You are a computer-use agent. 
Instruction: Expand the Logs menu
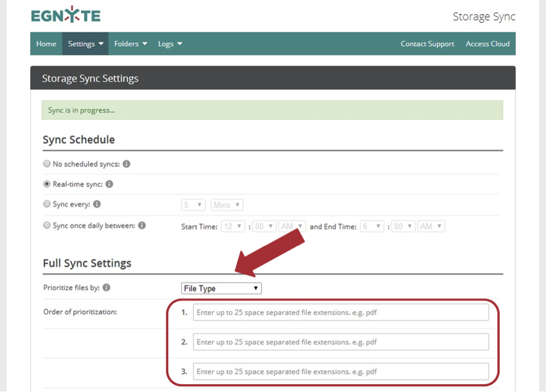pos(170,44)
